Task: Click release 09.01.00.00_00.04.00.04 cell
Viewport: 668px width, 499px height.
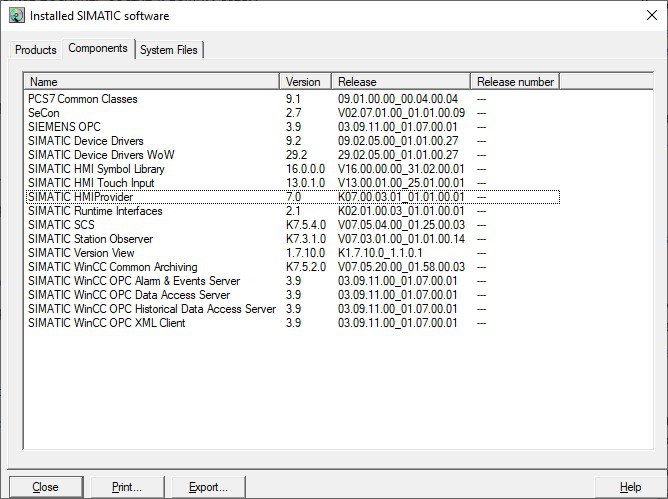Action: [398, 99]
